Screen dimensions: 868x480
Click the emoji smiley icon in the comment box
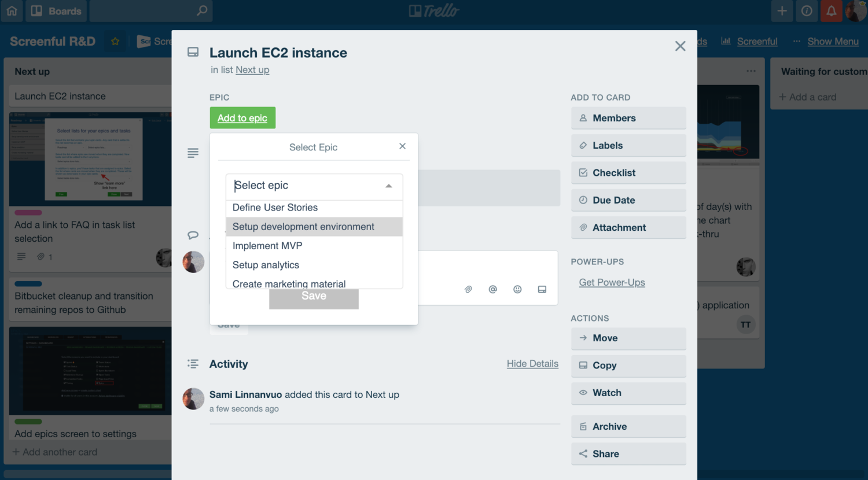[x=517, y=289]
